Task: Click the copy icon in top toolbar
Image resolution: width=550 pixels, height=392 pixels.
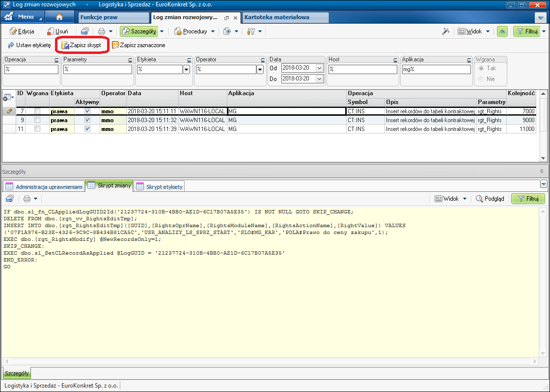Action: coord(84,31)
